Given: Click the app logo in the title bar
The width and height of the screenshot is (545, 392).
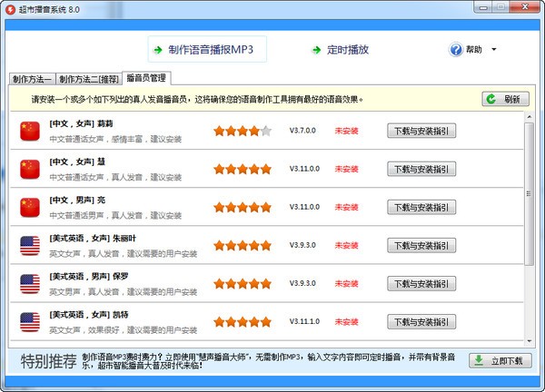Looking at the screenshot, I should (10, 8).
